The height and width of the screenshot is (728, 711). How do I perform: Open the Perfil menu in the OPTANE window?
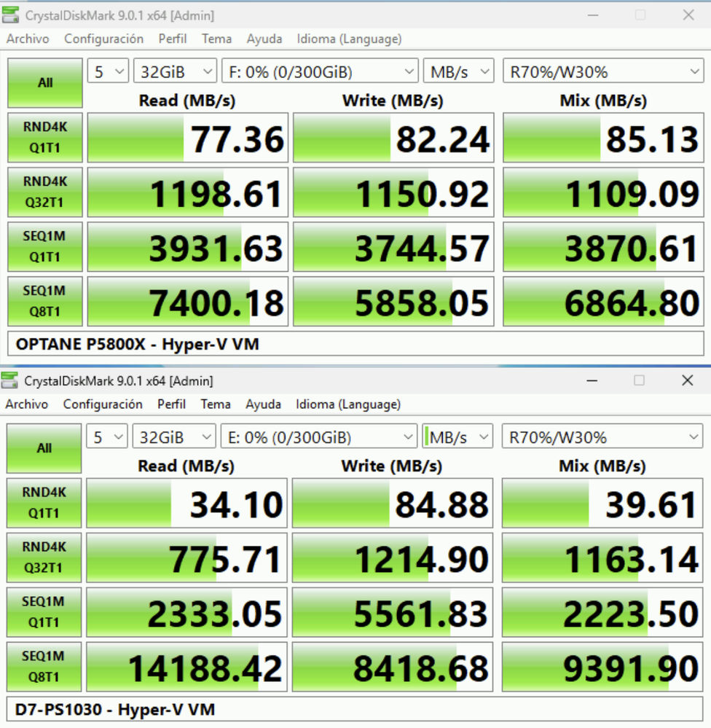173,39
